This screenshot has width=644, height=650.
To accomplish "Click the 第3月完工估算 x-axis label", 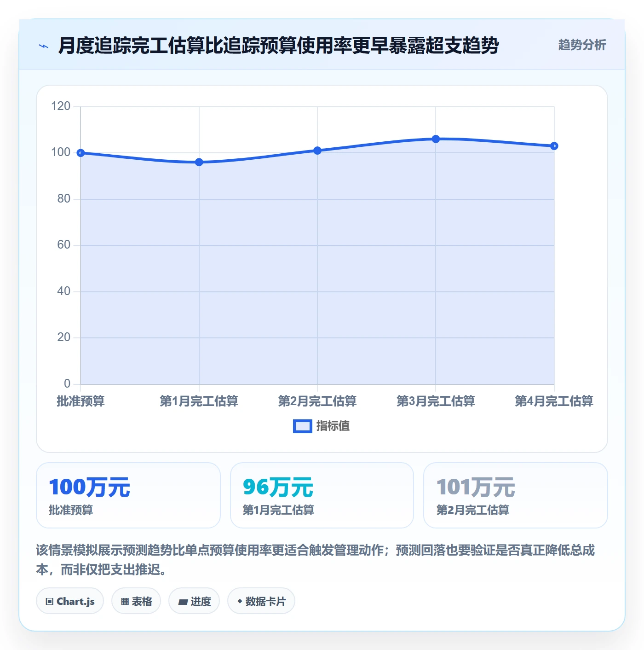I will click(436, 401).
